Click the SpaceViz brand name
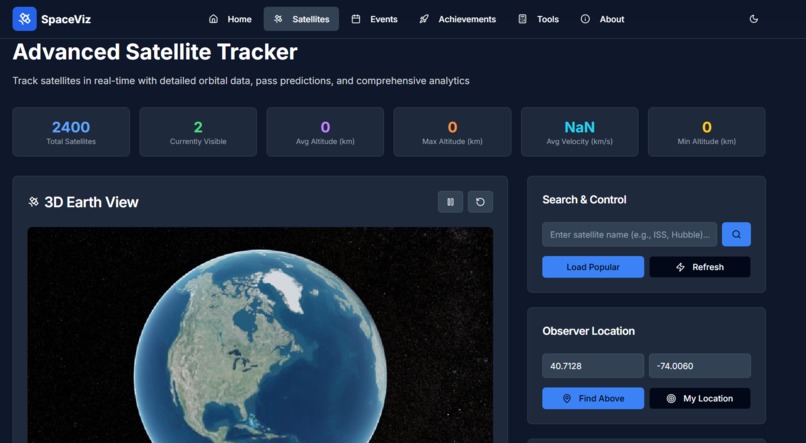This screenshot has width=806, height=443. [x=66, y=20]
